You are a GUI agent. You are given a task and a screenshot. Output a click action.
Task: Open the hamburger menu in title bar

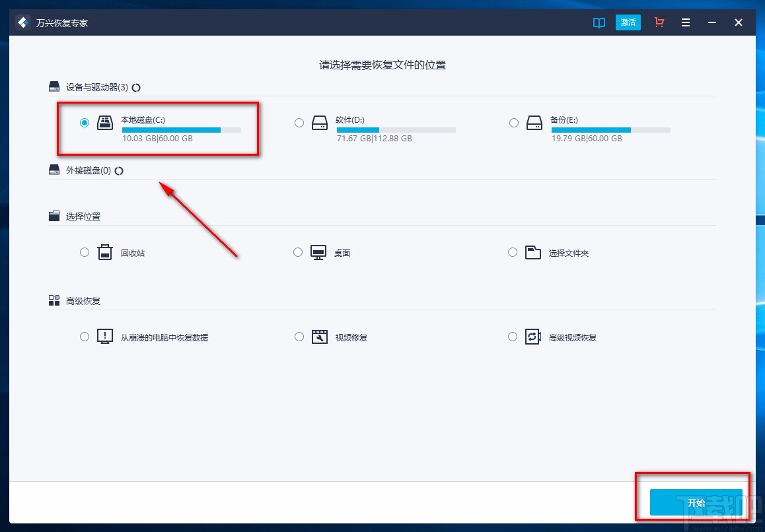[x=685, y=22]
